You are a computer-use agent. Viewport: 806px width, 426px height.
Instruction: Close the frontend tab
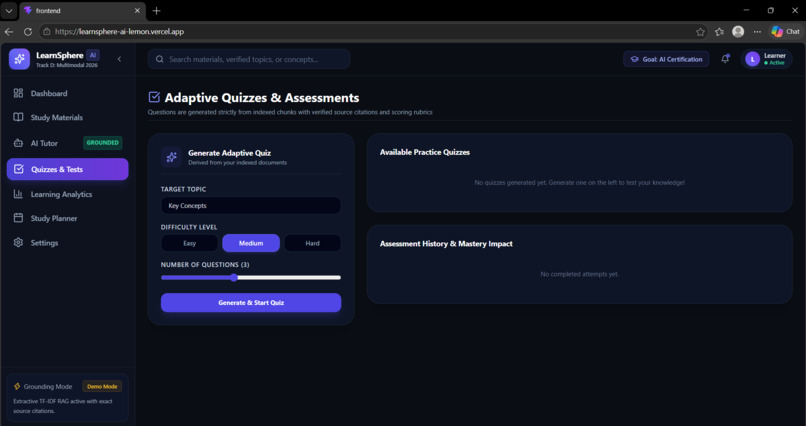137,10
